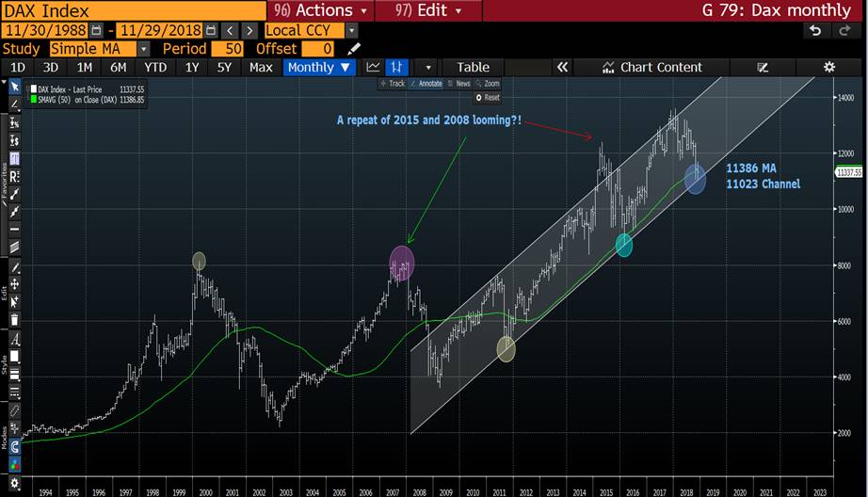Open the Monthly periodicity dropdown
Image resolution: width=868 pixels, height=497 pixels.
point(319,67)
